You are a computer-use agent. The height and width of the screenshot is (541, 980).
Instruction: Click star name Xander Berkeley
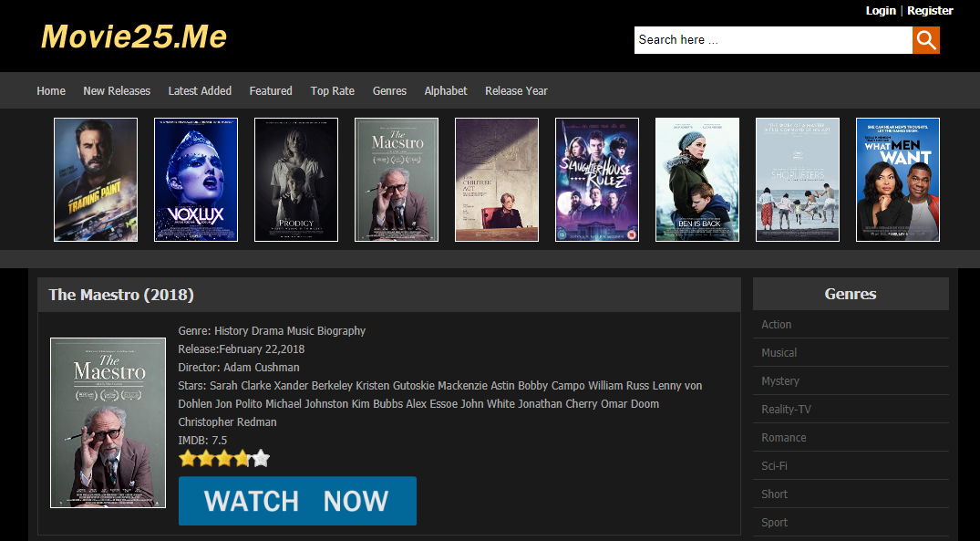313,386
